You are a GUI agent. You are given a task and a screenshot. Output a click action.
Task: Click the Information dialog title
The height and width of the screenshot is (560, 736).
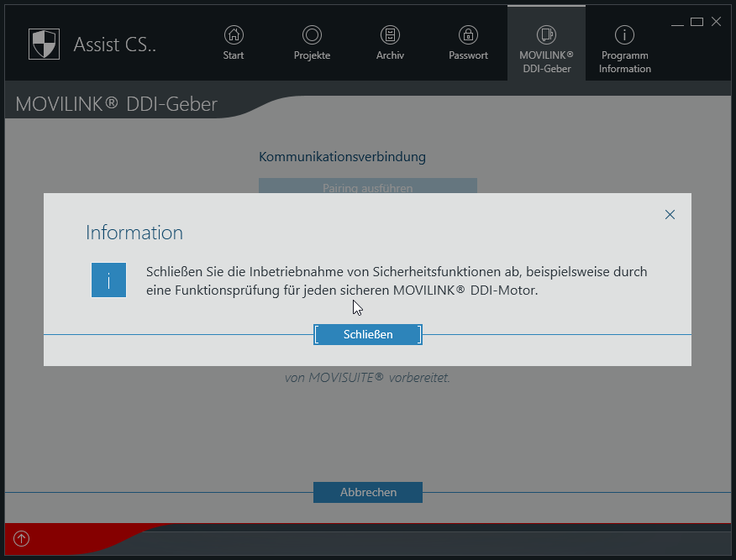(134, 233)
